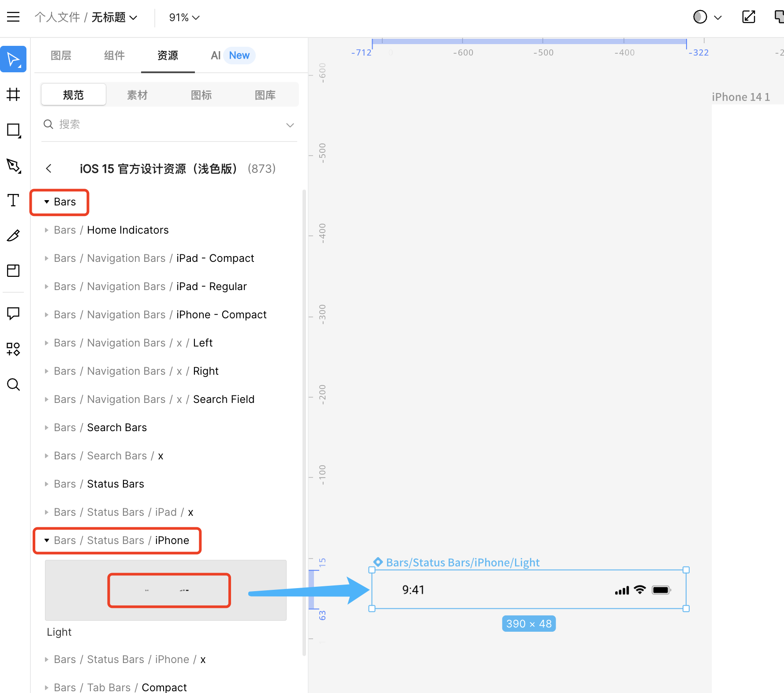Select the Pen tool
This screenshot has width=784, height=693.
13,165
